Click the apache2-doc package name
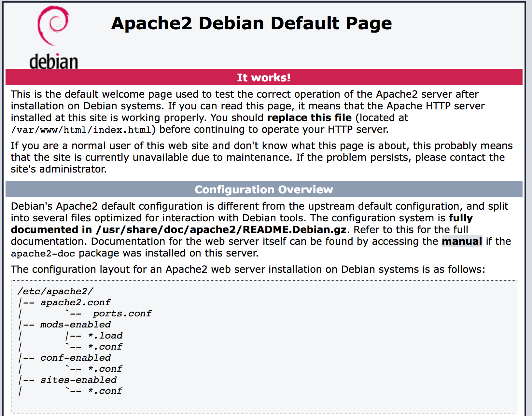Screen dimensions: 532x416 click(x=42, y=253)
